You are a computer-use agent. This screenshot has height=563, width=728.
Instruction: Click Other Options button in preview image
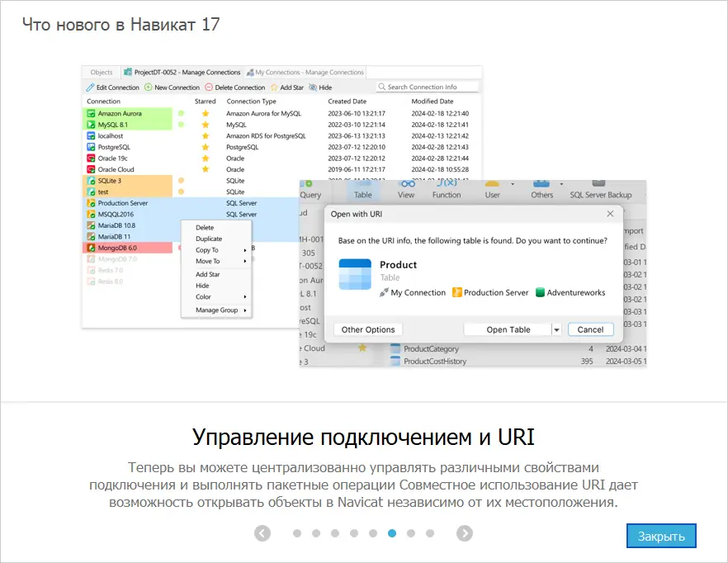click(368, 329)
